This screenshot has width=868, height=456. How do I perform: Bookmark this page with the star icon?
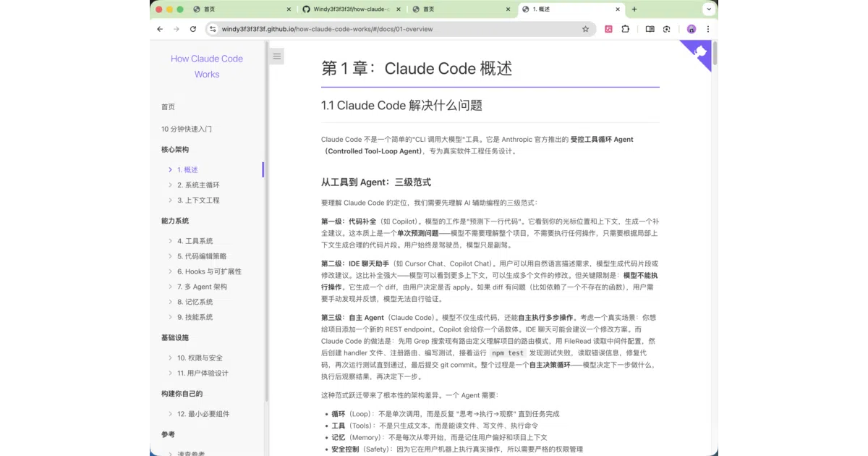click(x=585, y=29)
